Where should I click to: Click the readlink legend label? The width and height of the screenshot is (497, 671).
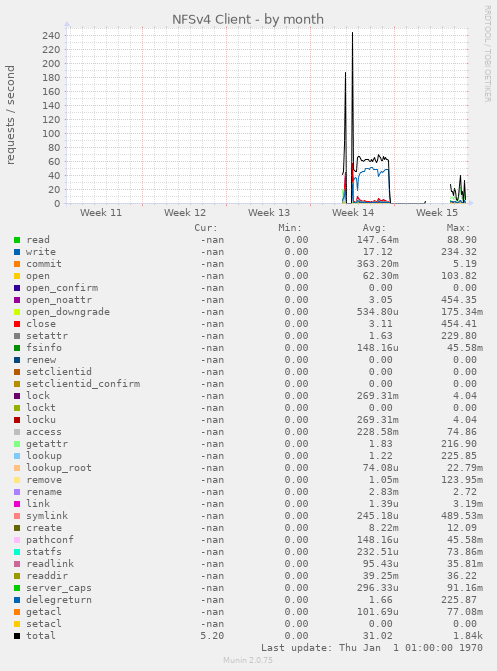point(50,564)
